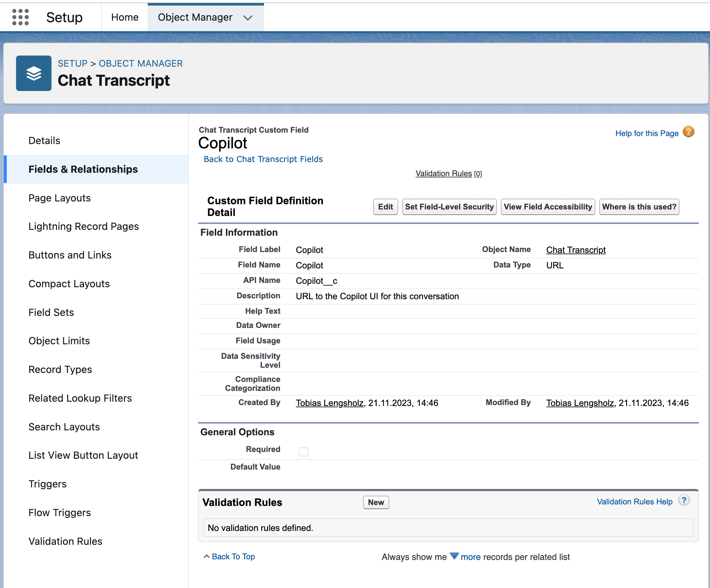710x588 pixels.
Task: Open the App Launcher dots icon
Action: click(20, 17)
